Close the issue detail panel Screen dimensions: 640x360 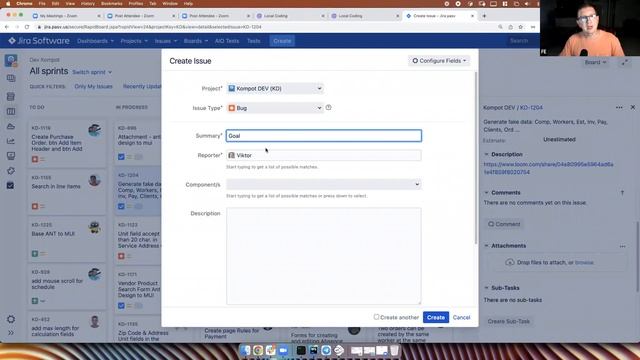click(x=633, y=107)
